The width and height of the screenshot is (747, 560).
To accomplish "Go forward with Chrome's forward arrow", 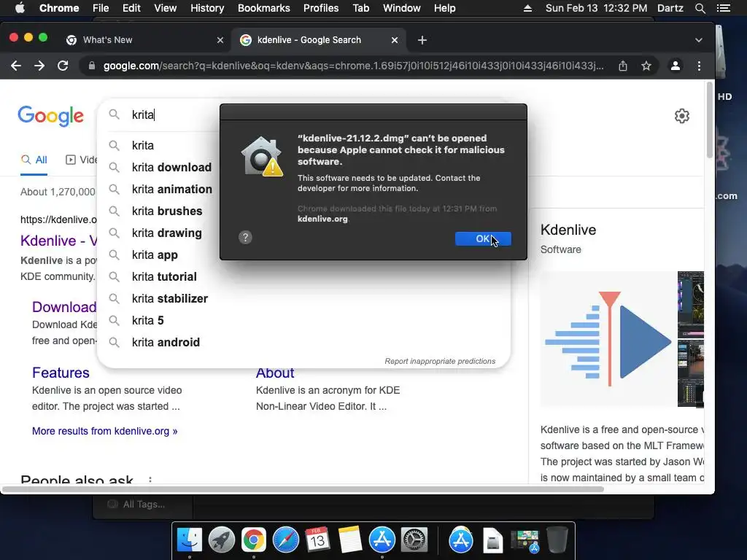I will point(39,66).
